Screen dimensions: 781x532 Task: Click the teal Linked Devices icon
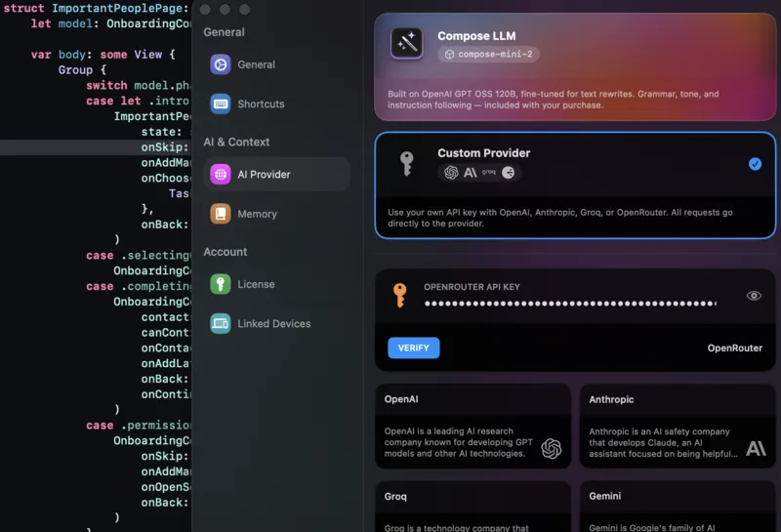point(221,324)
